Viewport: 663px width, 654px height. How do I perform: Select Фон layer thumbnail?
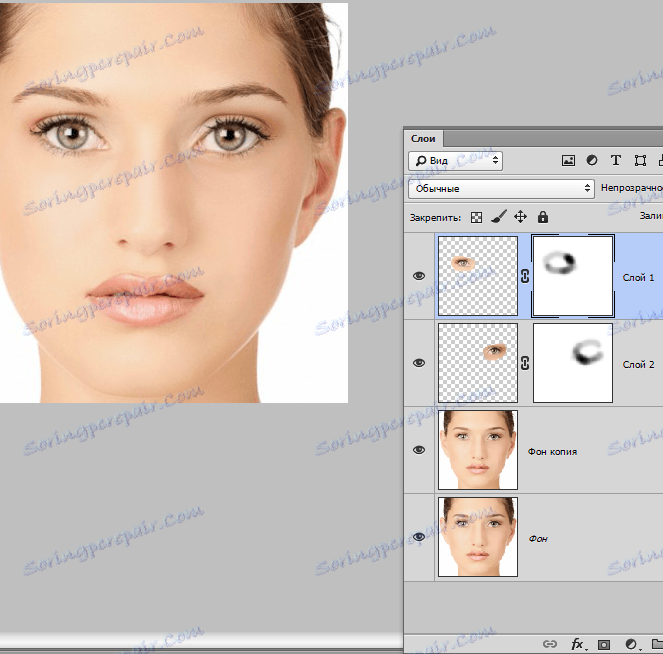478,537
